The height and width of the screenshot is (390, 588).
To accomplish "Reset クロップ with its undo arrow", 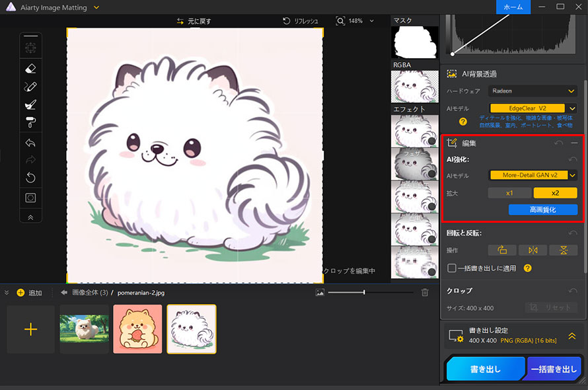I will point(573,291).
